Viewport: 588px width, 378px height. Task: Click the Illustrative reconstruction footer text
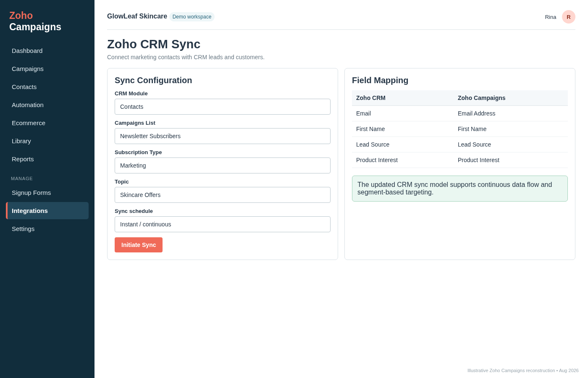pyautogui.click(x=523, y=370)
